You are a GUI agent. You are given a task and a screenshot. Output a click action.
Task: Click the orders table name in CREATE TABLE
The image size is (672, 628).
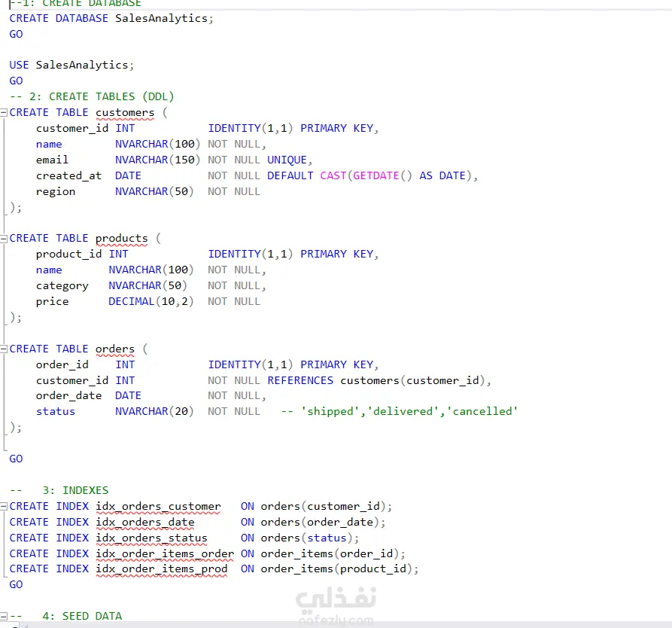pos(115,349)
